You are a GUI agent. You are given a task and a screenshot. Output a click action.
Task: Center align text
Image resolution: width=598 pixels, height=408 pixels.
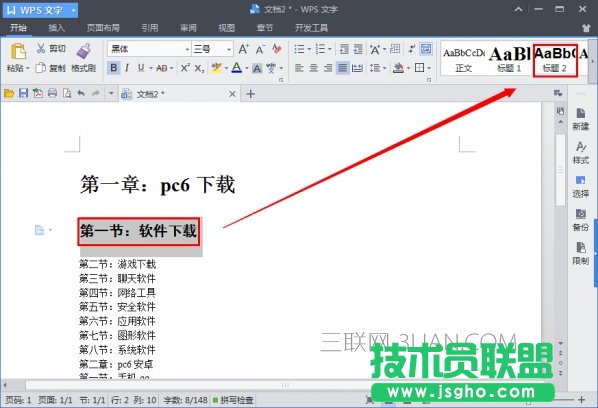(x=314, y=68)
